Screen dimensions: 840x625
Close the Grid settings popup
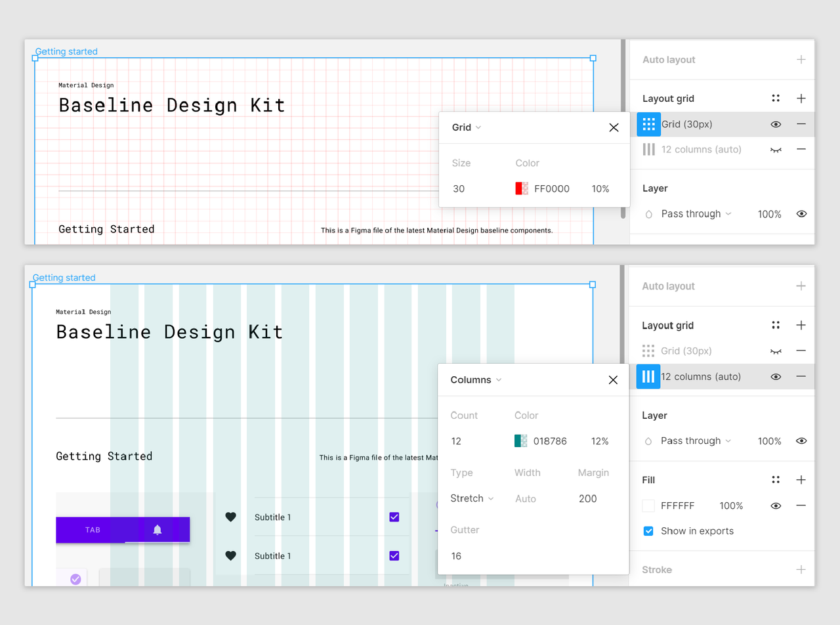[x=614, y=127]
